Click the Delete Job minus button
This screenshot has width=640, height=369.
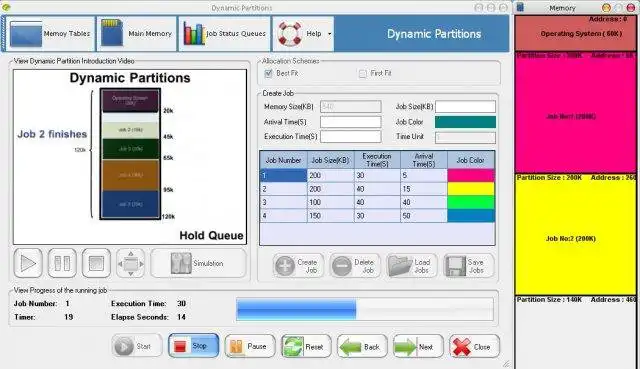[355, 266]
